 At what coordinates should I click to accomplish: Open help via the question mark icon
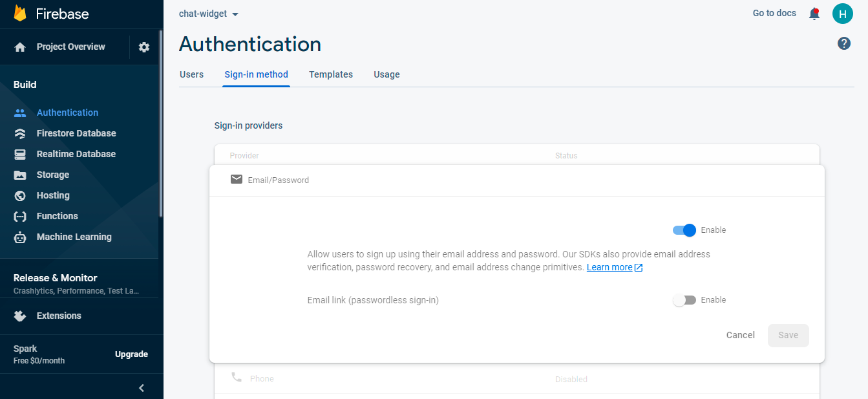click(843, 43)
